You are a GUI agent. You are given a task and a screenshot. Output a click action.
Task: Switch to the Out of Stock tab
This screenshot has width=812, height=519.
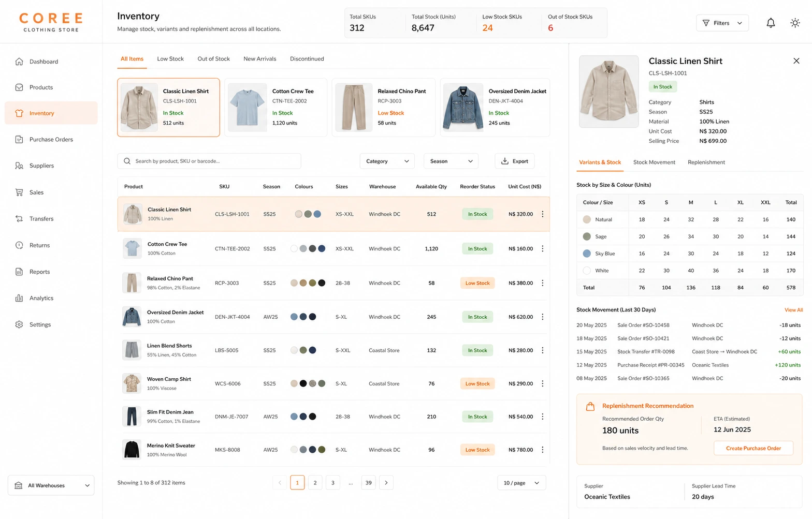coord(213,59)
